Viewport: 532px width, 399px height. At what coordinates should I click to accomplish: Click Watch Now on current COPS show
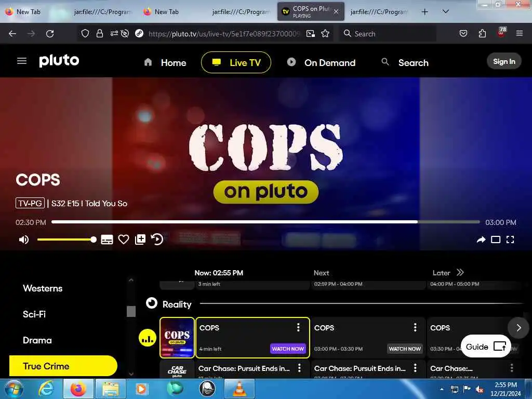pyautogui.click(x=288, y=349)
